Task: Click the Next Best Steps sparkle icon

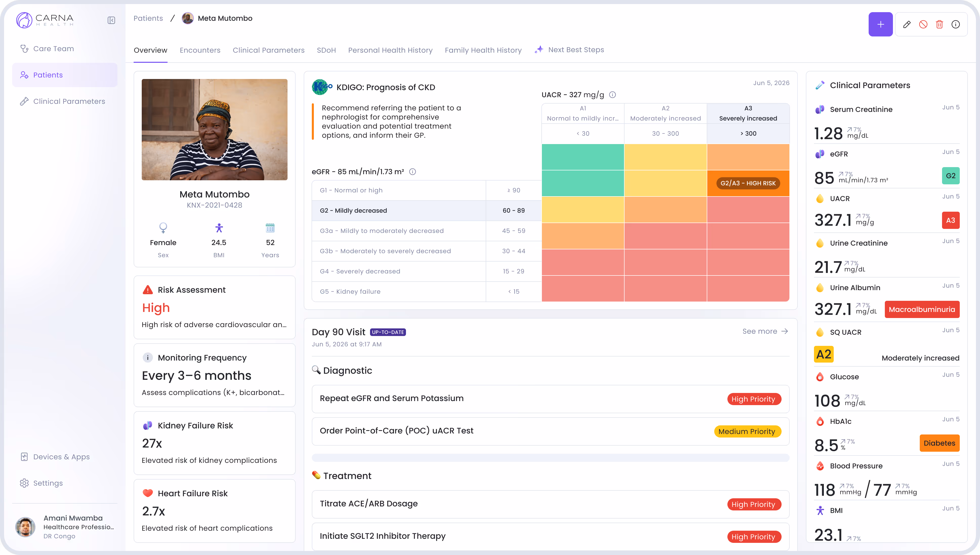Action: (538, 50)
